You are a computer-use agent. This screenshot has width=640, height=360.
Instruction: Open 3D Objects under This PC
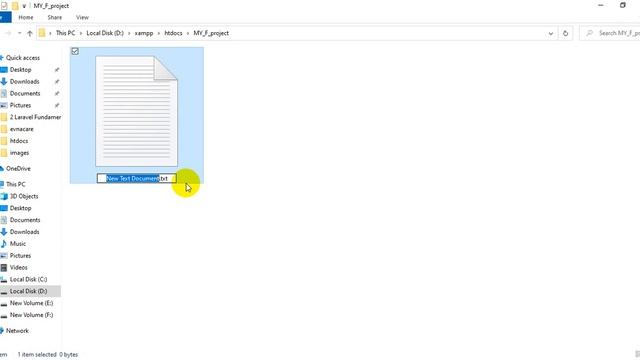coord(24,196)
